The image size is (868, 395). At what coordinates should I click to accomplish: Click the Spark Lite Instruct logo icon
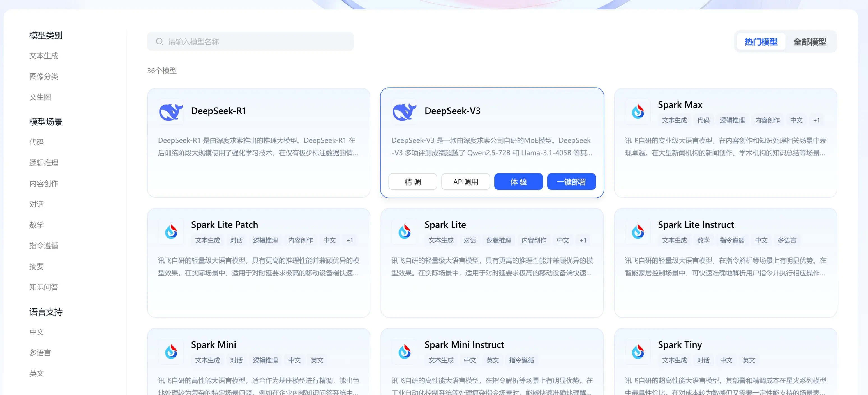tap(638, 232)
